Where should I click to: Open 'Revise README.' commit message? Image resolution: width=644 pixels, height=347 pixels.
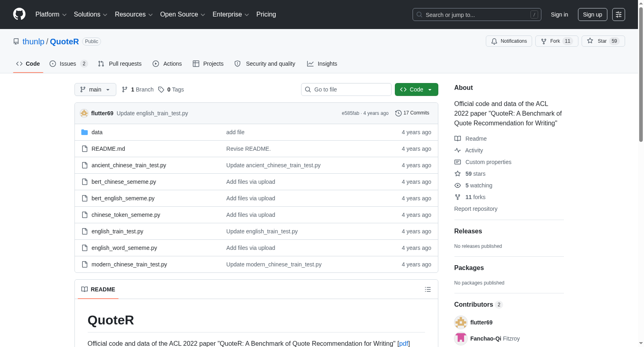pyautogui.click(x=248, y=149)
